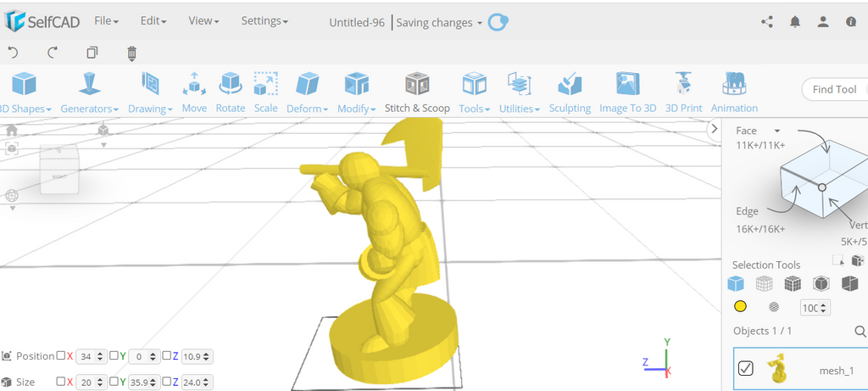The height and width of the screenshot is (391, 868).
Task: Click the share icon in header
Action: coord(767,22)
